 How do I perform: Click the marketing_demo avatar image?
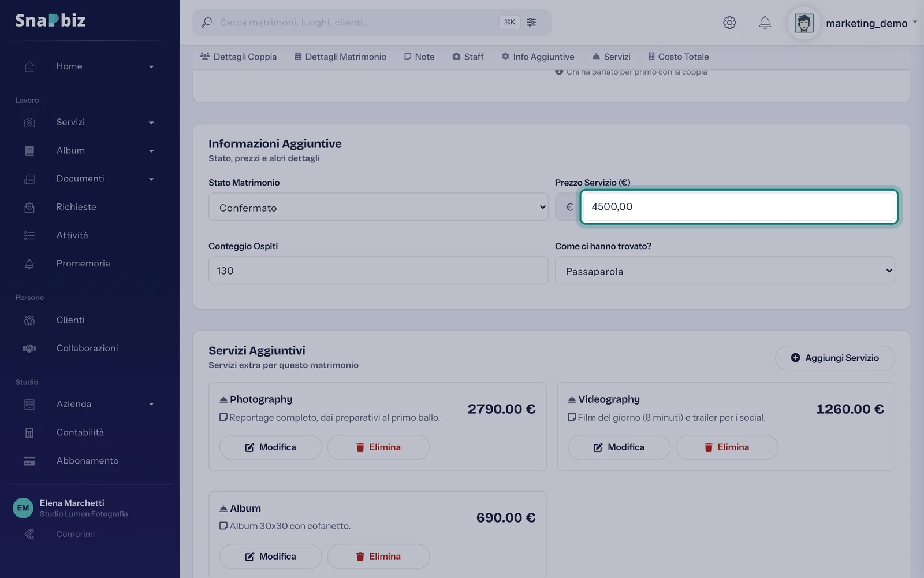coord(804,23)
